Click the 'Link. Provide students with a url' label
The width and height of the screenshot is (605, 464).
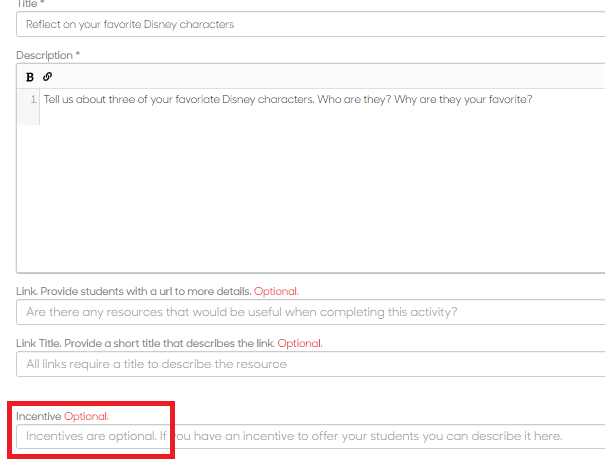(134, 291)
